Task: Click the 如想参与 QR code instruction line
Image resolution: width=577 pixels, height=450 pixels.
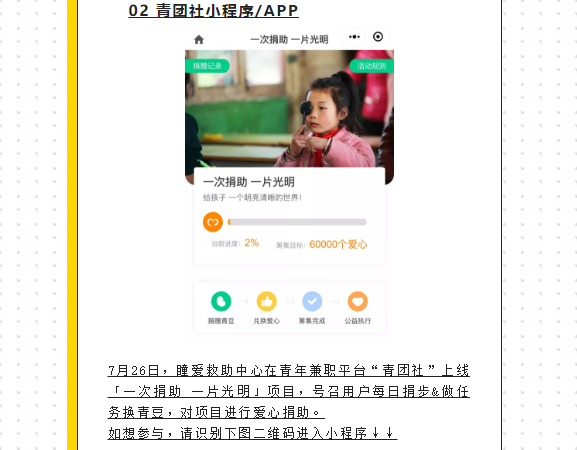Action: (252, 433)
